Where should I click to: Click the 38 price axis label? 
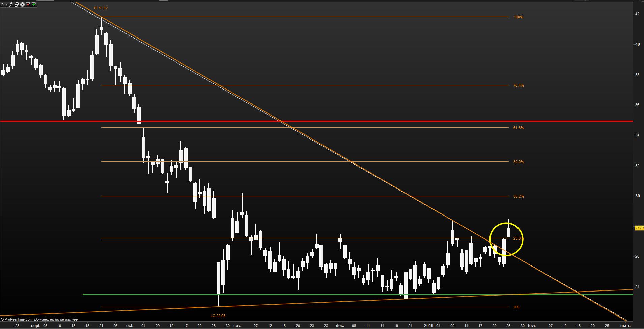pos(637,75)
